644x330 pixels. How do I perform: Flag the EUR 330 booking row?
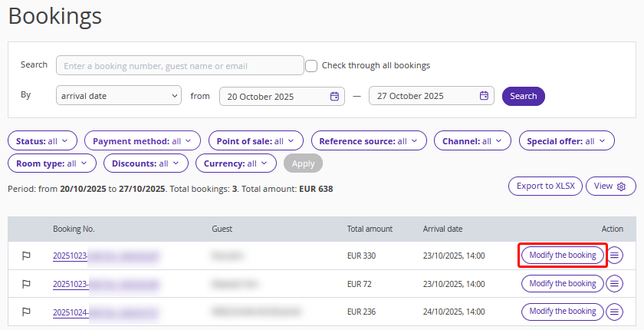(x=26, y=256)
